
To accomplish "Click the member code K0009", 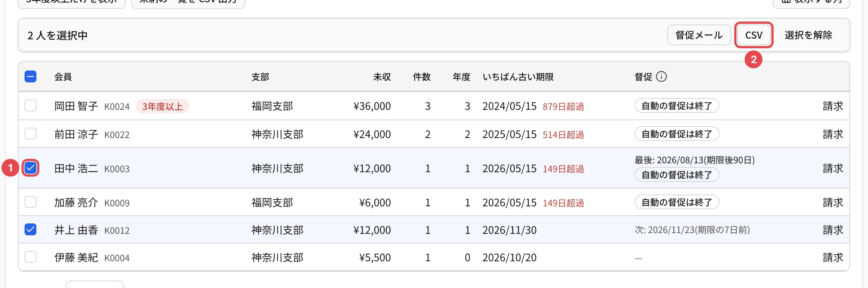I will click(117, 203).
